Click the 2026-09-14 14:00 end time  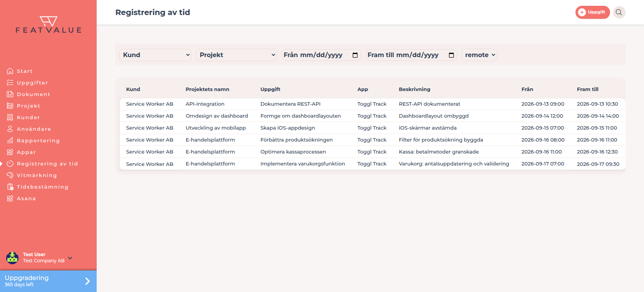coord(598,116)
